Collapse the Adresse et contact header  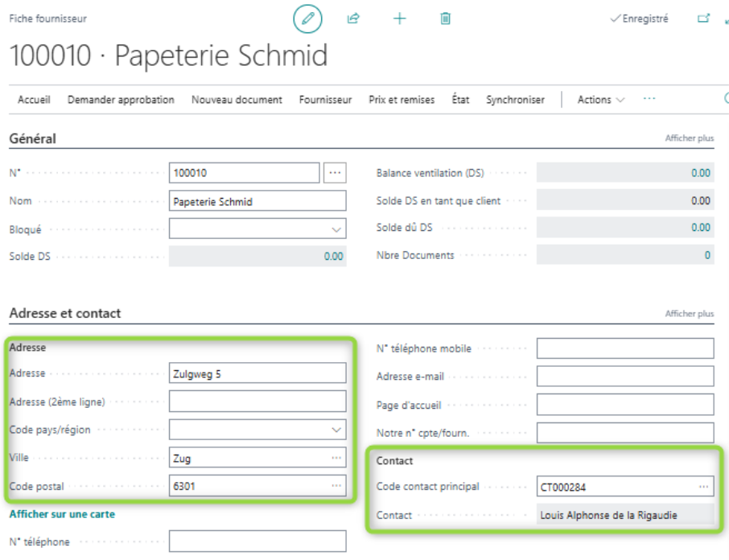point(65,313)
